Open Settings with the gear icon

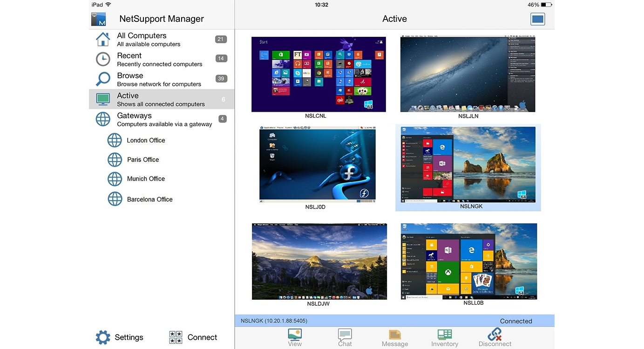point(103,337)
